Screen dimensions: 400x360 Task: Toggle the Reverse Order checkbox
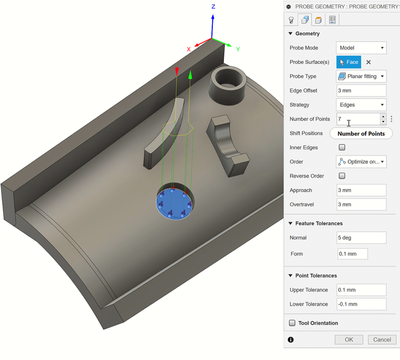342,176
